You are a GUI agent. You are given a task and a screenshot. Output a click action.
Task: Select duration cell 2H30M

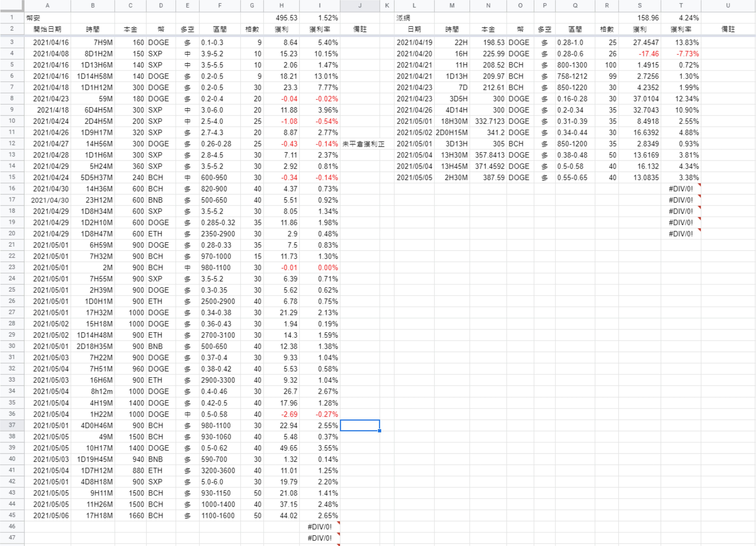[452, 178]
